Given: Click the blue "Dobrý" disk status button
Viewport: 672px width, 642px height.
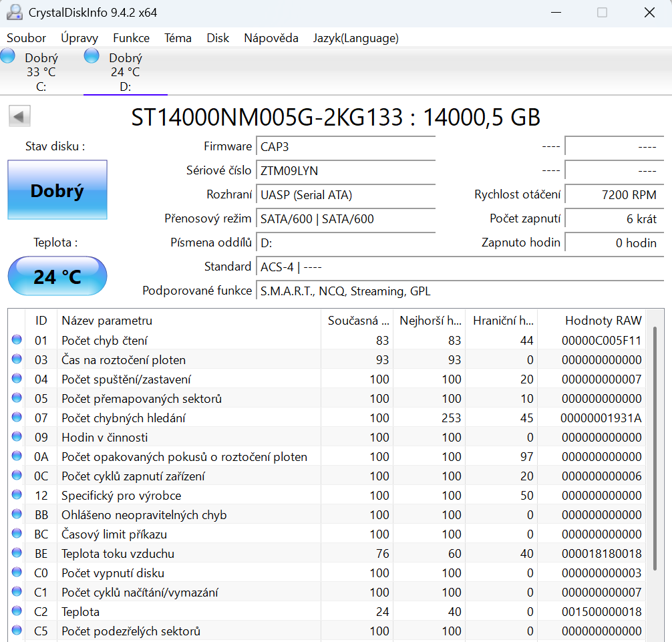Looking at the screenshot, I should coord(57,190).
